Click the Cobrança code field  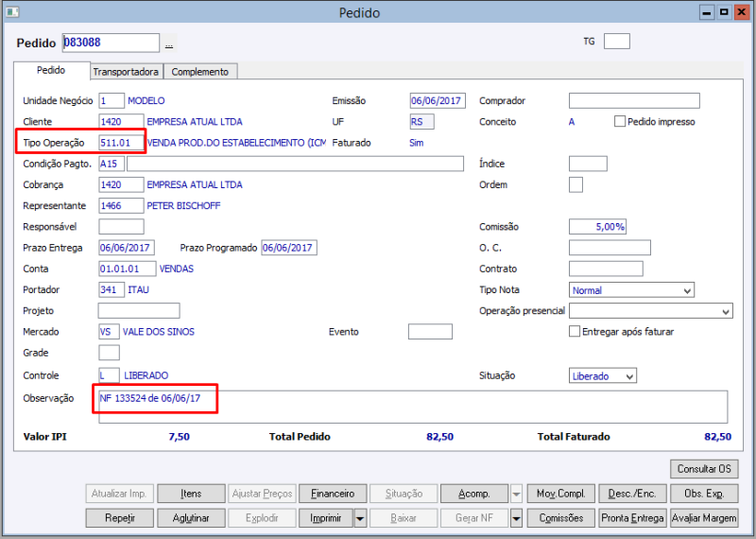121,184
